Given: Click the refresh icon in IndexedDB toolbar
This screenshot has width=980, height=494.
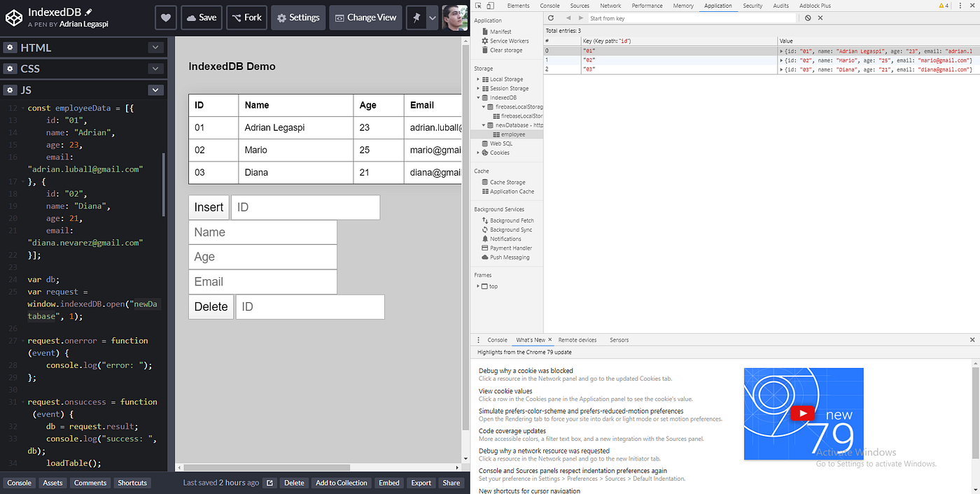Looking at the screenshot, I should tap(551, 17).
